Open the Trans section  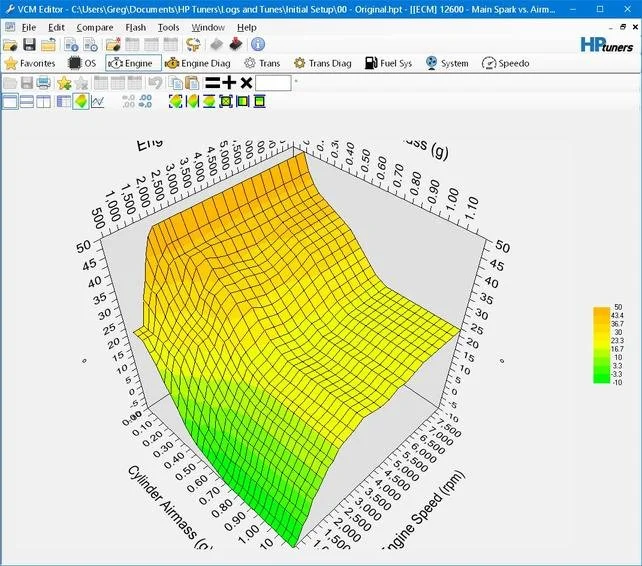(x=262, y=63)
